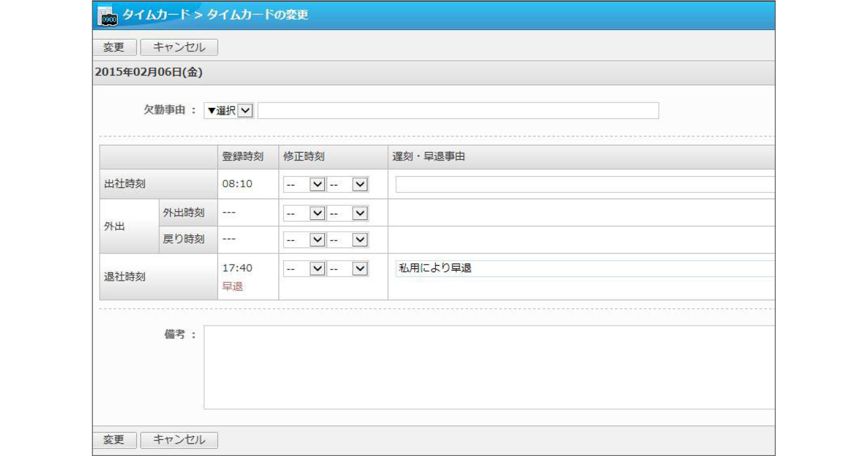Screen dimensions: 868x456
Task: Open the 外出時刻 hour dropdown
Action: [x=305, y=213]
